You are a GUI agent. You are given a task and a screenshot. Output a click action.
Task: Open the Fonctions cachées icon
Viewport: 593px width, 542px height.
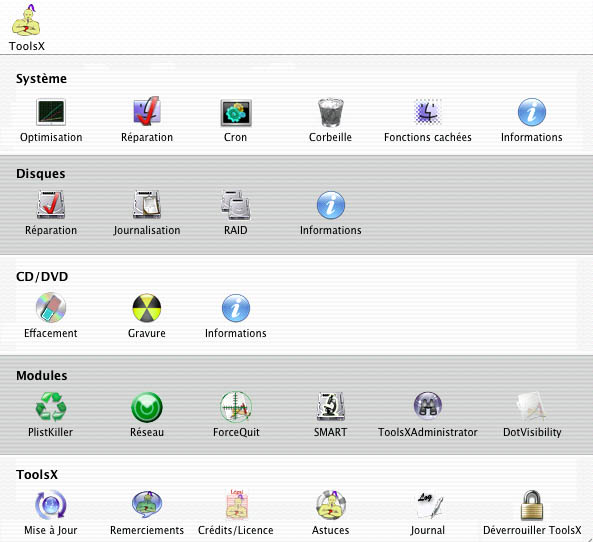point(427,112)
